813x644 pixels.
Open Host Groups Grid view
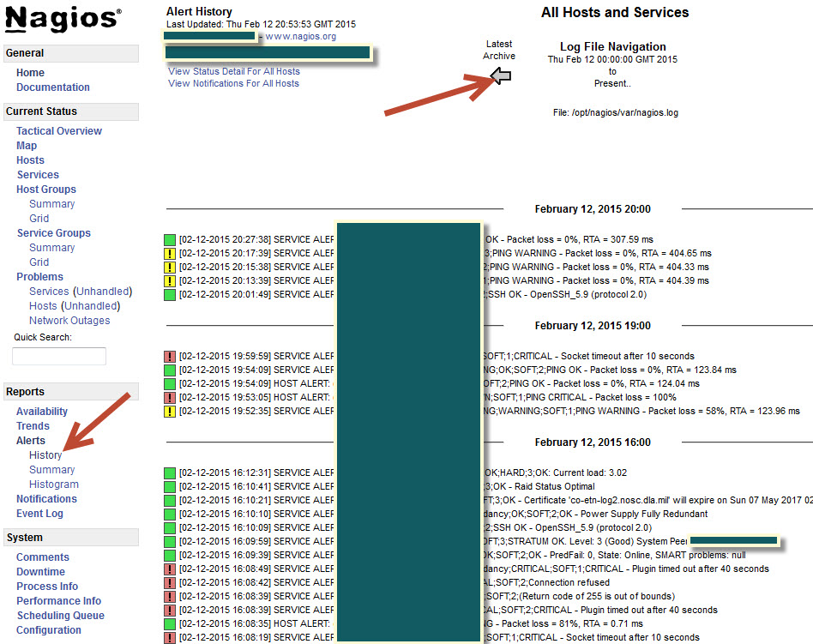39,219
